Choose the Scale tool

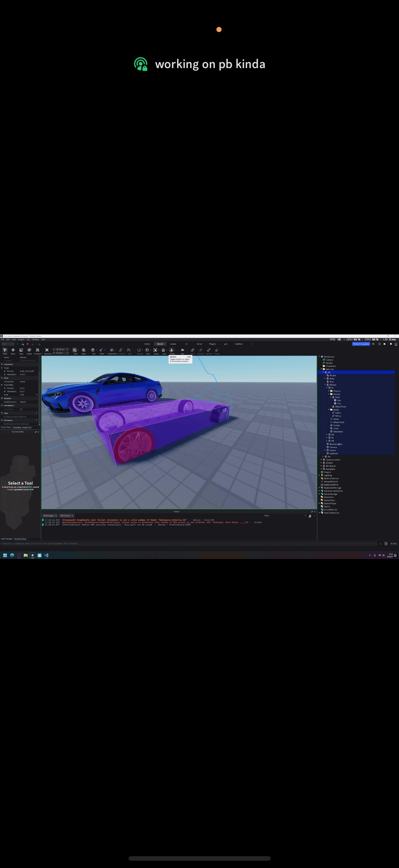21,351
